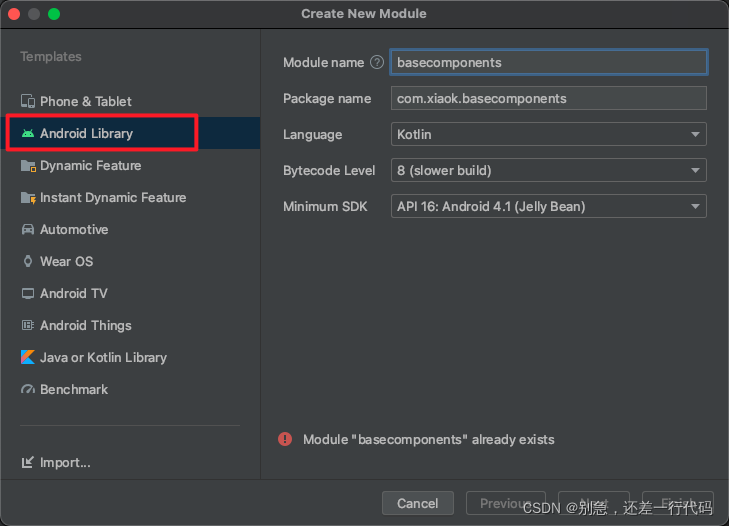Screen dimensions: 729x526
Task: Click the Wear OS watch icon
Action: click(x=28, y=261)
